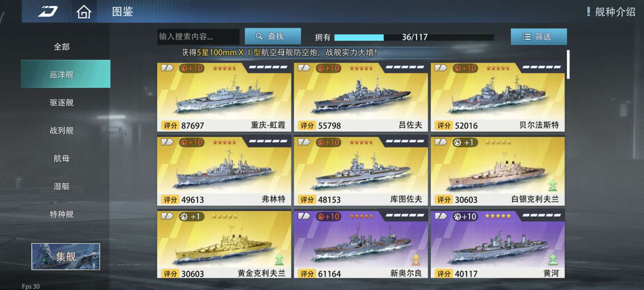
Task: Click the gold promotion icon on 新奥尔良
Action: click(416, 259)
